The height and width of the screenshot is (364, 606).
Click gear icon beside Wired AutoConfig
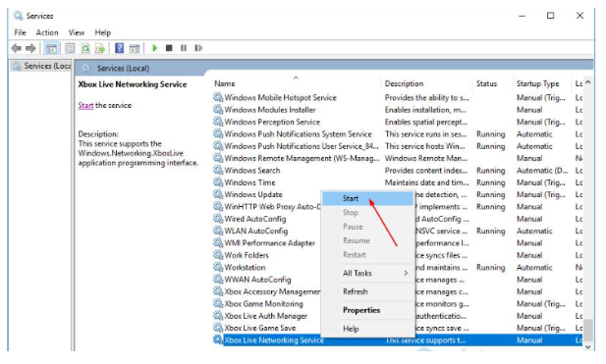click(x=218, y=219)
